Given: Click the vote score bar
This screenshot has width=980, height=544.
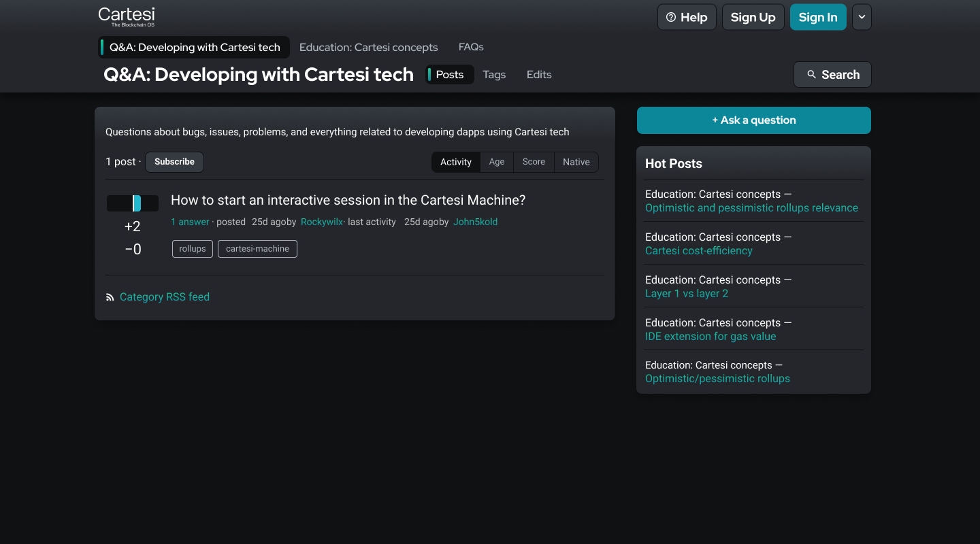Looking at the screenshot, I should (x=133, y=203).
